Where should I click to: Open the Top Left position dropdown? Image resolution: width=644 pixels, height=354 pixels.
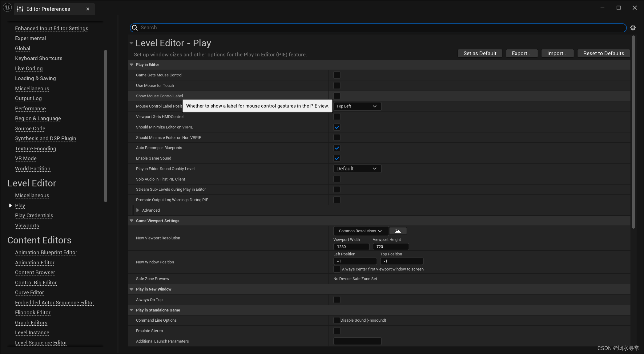coord(357,106)
